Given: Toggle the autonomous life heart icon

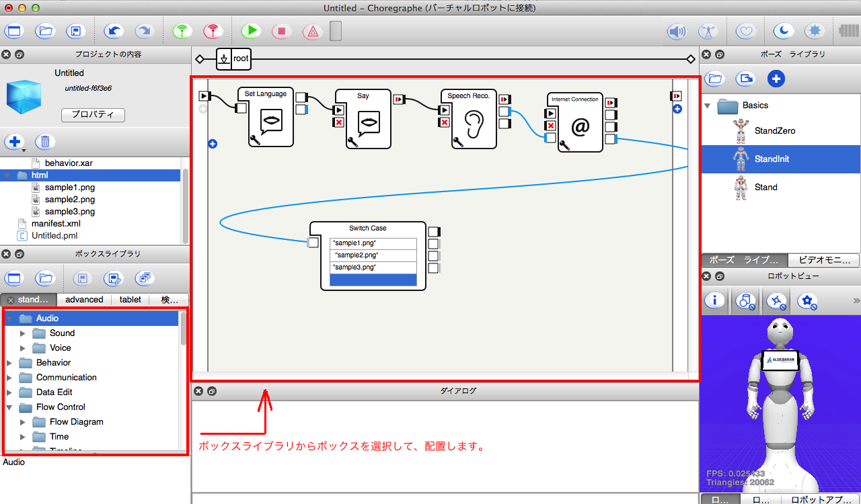Looking at the screenshot, I should click(x=745, y=31).
